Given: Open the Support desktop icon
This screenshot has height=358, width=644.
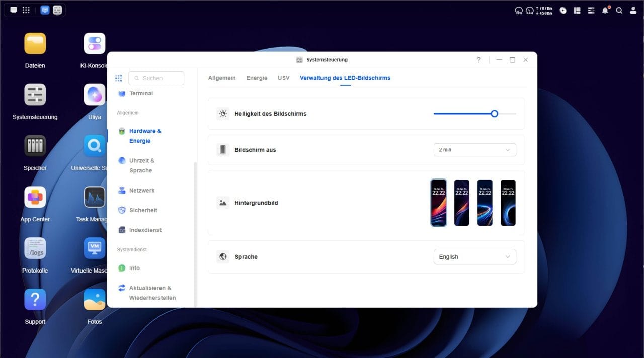Looking at the screenshot, I should [35, 300].
